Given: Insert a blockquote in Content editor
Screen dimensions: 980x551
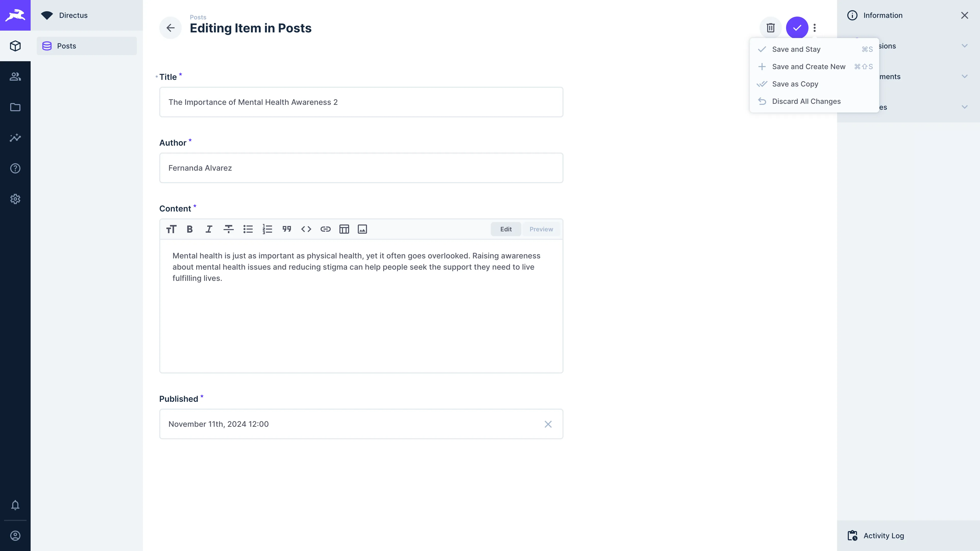Looking at the screenshot, I should [x=286, y=229].
